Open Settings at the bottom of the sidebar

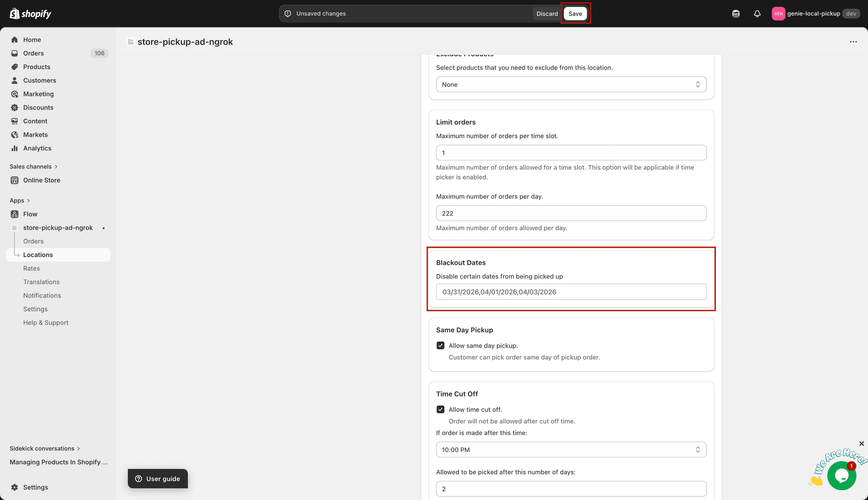click(34, 487)
